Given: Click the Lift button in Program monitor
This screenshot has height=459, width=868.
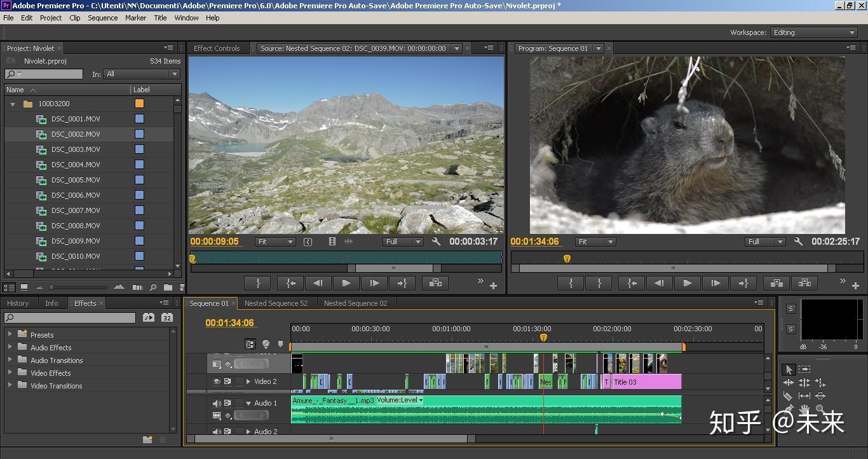Looking at the screenshot, I should tap(776, 283).
